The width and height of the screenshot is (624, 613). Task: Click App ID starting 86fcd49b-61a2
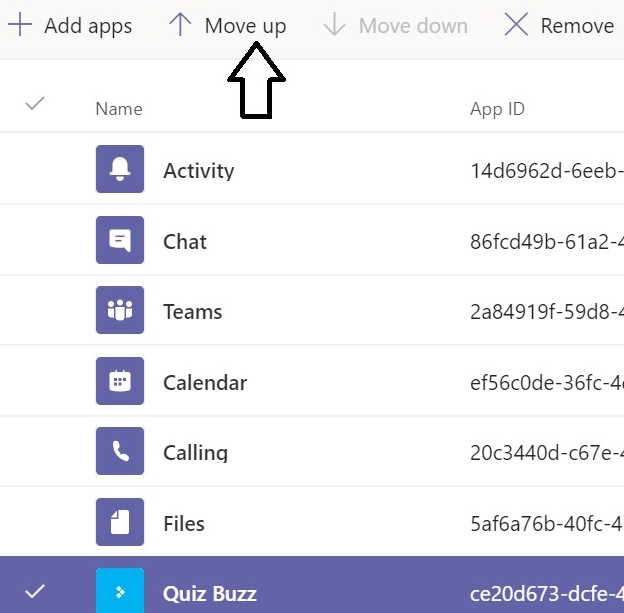tap(547, 242)
